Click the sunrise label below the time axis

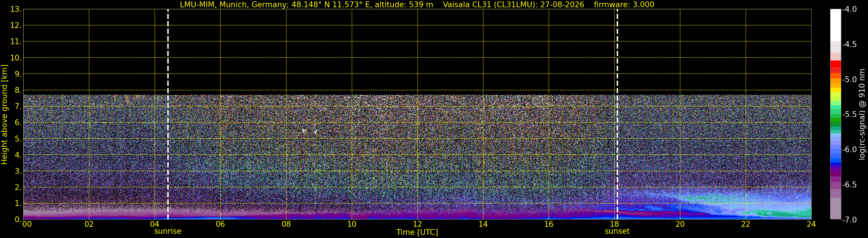click(x=168, y=231)
